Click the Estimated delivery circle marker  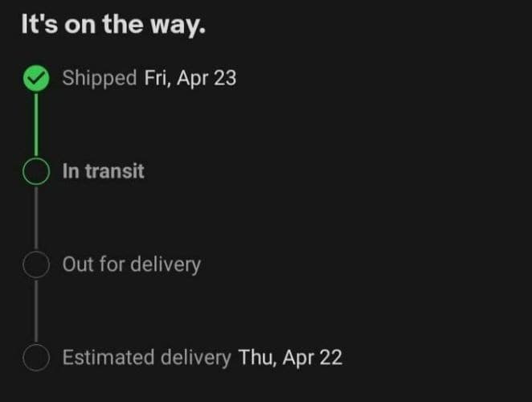coord(36,358)
